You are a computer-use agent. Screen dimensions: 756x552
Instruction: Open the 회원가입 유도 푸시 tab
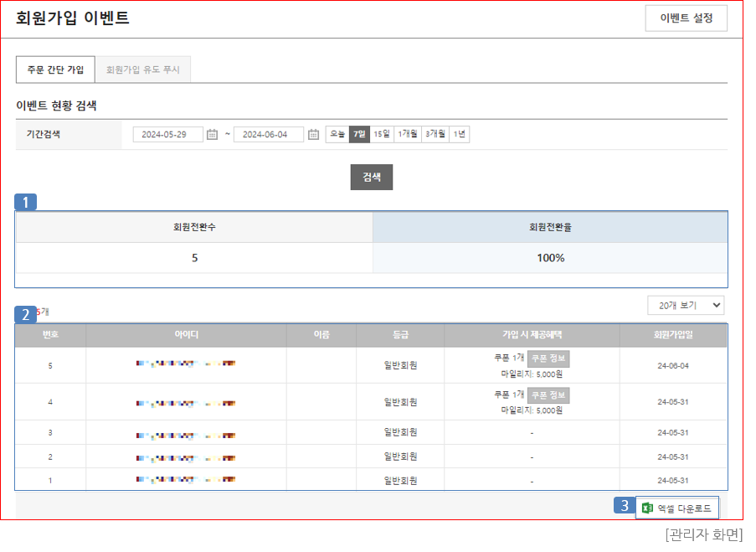[142, 70]
